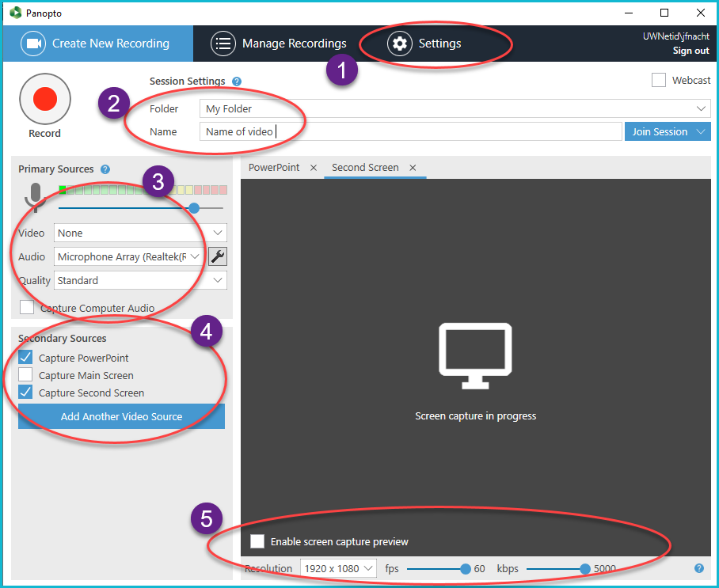Expand the Folder dropdown
The height and width of the screenshot is (588, 719).
pyautogui.click(x=701, y=108)
